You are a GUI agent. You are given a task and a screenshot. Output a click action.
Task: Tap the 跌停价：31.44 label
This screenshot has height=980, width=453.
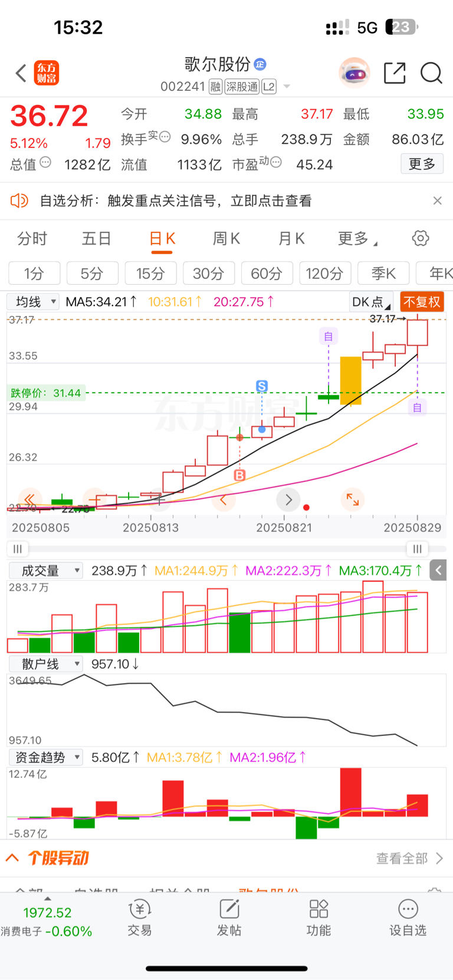click(x=46, y=393)
